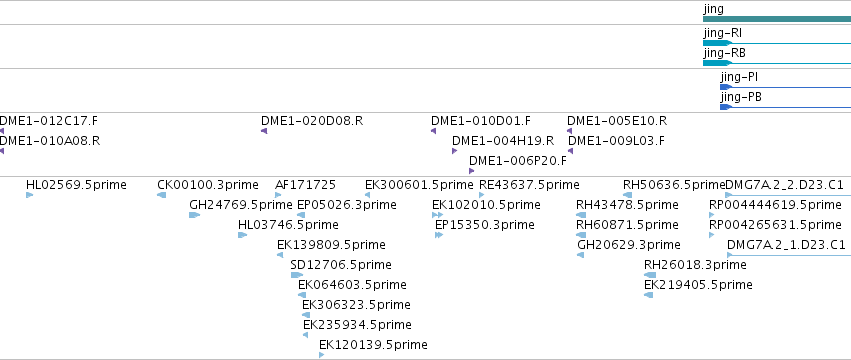The height and width of the screenshot is (360, 851).
Task: Select arrow marker under DME1-010D01.F
Action: click(x=434, y=131)
